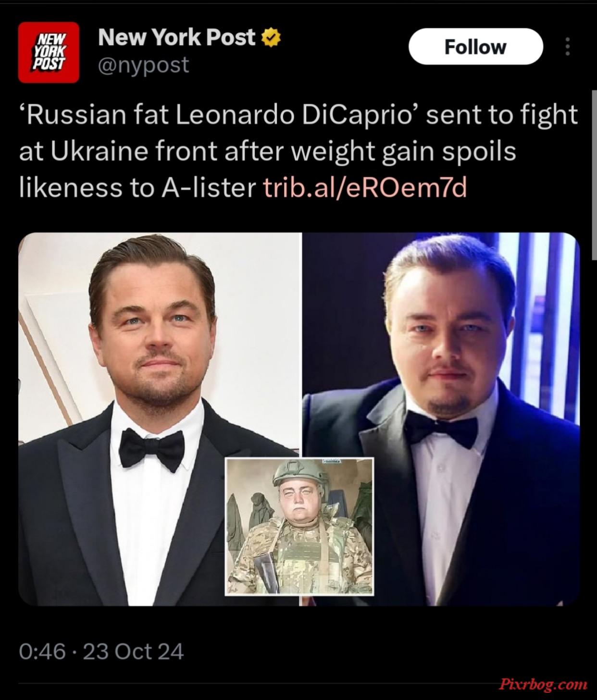This screenshot has width=597, height=700.
Task: Follow the New York Post account
Action: (x=475, y=47)
